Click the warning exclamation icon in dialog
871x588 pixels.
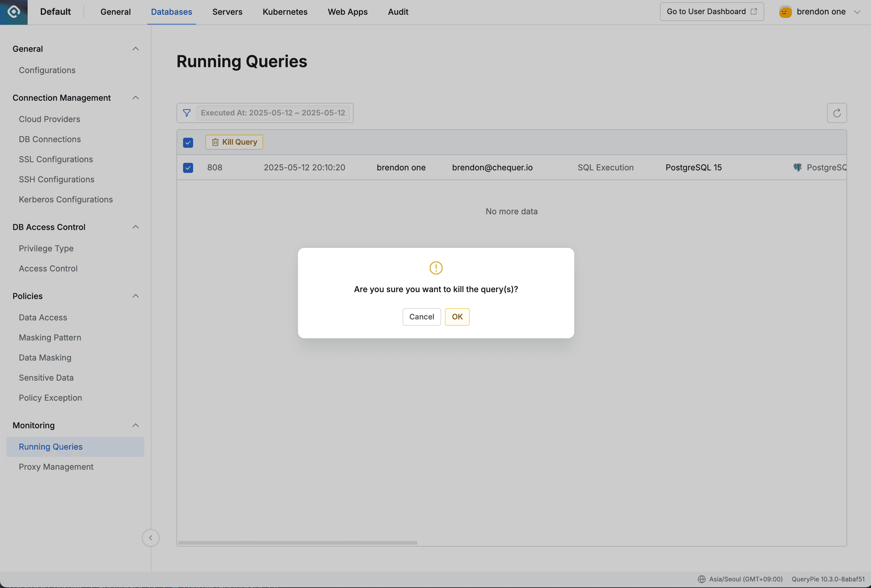click(435, 268)
